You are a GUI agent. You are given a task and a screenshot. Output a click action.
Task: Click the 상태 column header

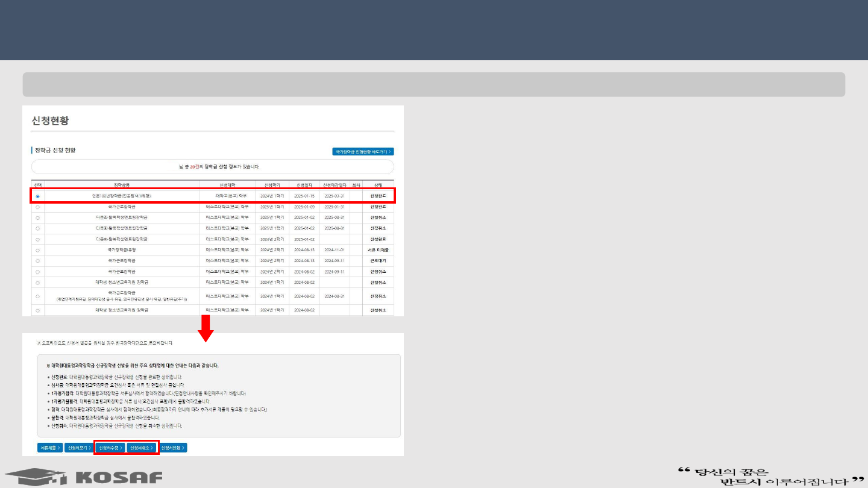point(378,184)
